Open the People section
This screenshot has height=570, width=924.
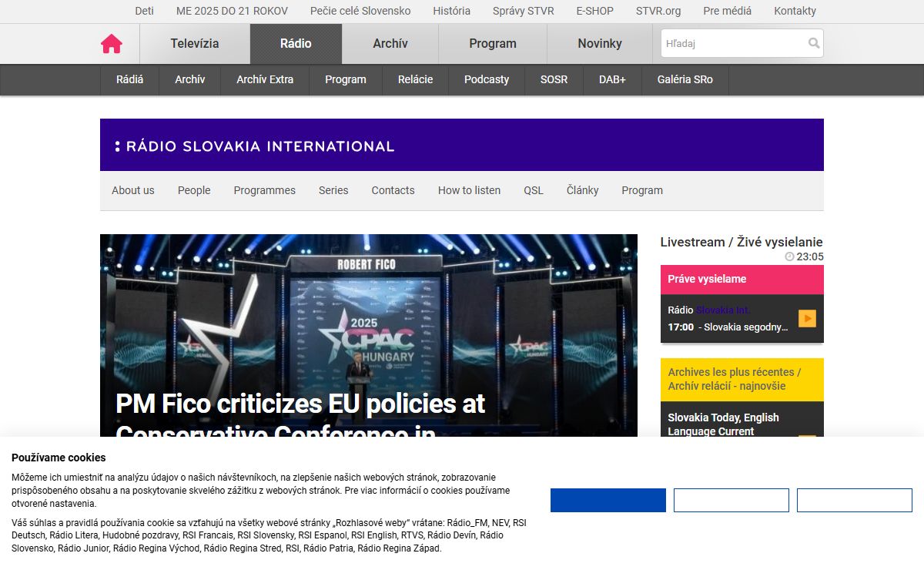click(194, 190)
